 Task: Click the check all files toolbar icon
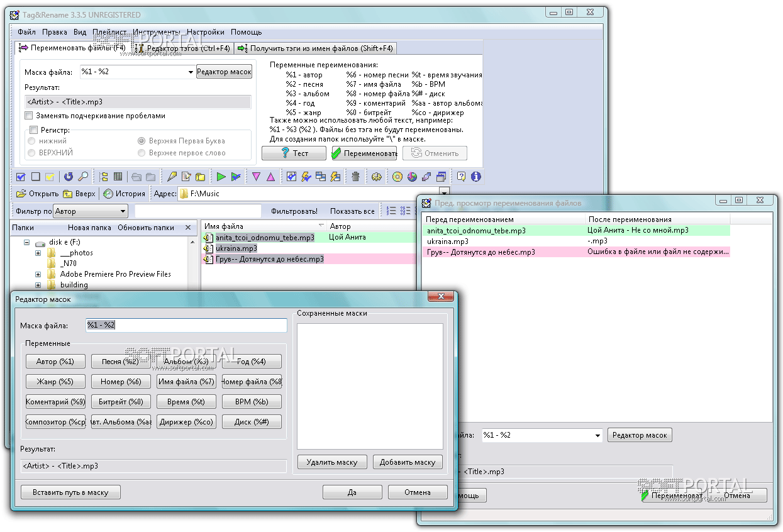click(21, 177)
